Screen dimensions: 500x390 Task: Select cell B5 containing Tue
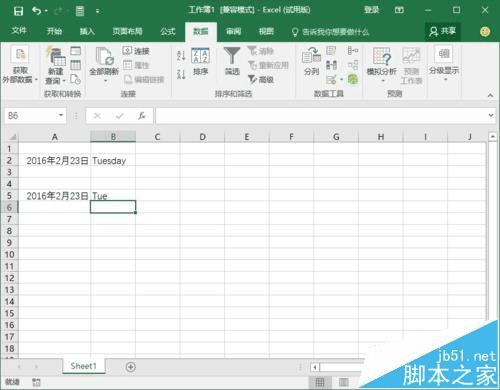coord(113,195)
